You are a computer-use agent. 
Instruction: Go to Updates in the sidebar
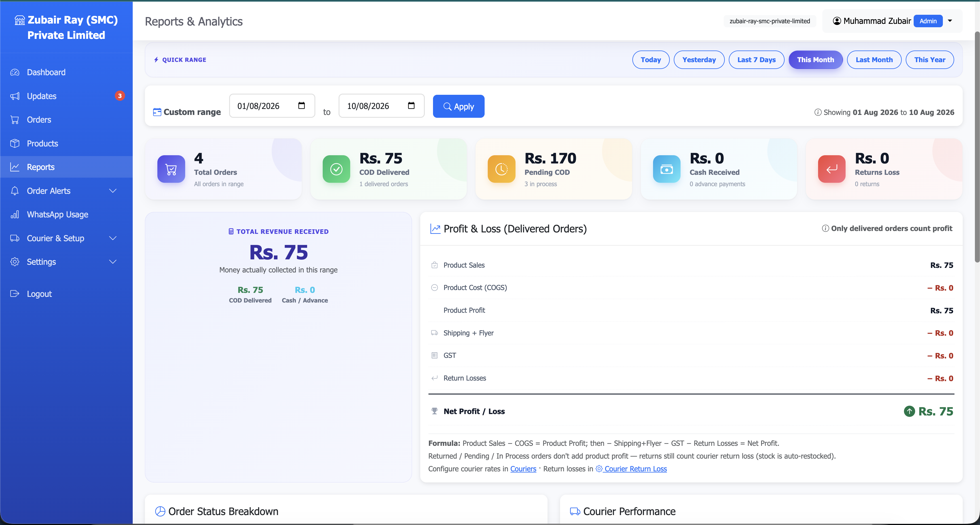click(x=66, y=96)
